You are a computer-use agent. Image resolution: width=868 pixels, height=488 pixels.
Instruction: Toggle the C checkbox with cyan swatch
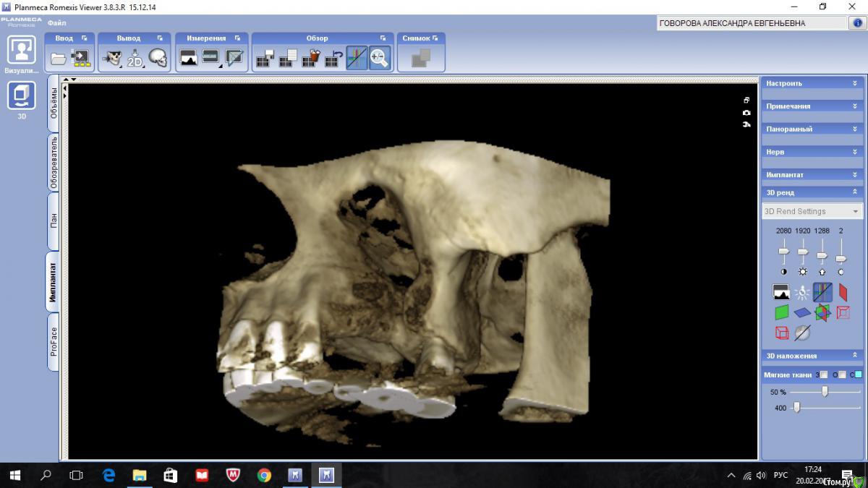858,374
